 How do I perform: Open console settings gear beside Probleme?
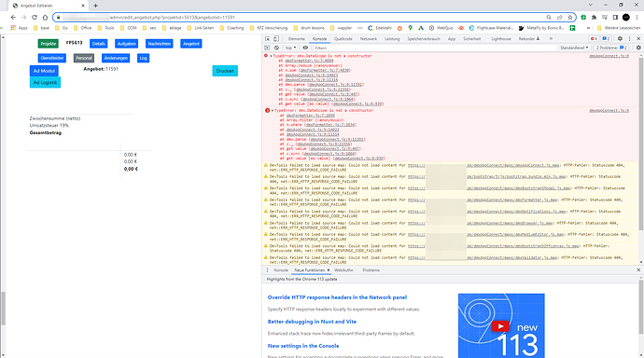click(638, 48)
